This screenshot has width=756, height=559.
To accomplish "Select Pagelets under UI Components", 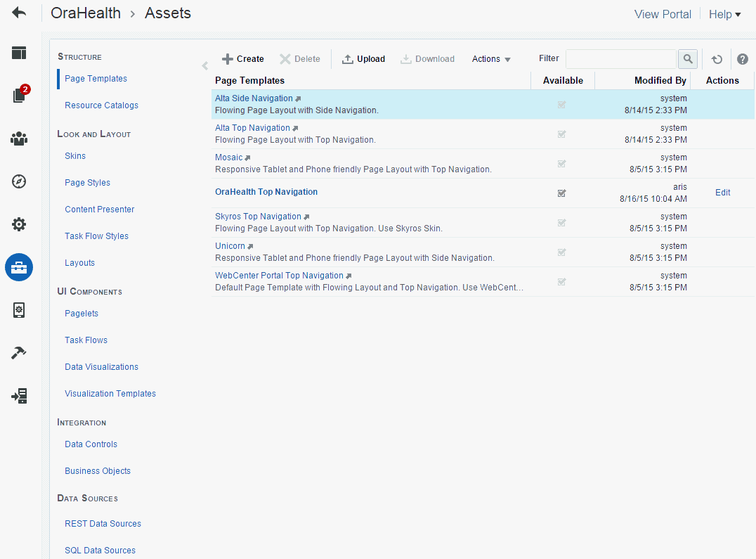I will coord(82,313).
